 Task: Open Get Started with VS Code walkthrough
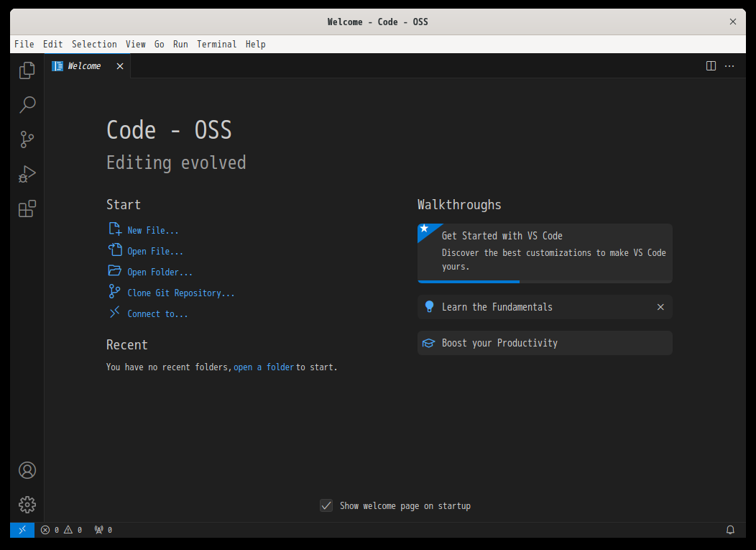(x=545, y=253)
